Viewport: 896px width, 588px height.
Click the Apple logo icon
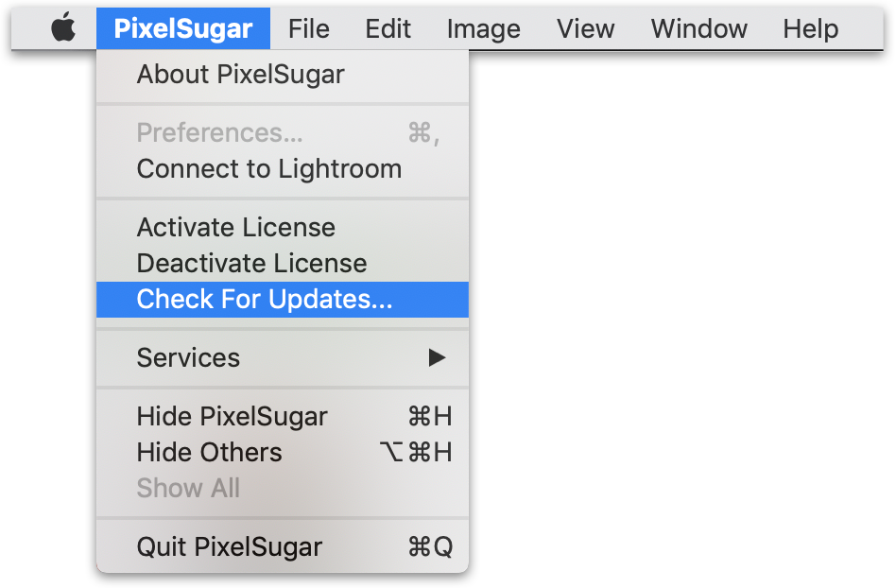[x=63, y=28]
